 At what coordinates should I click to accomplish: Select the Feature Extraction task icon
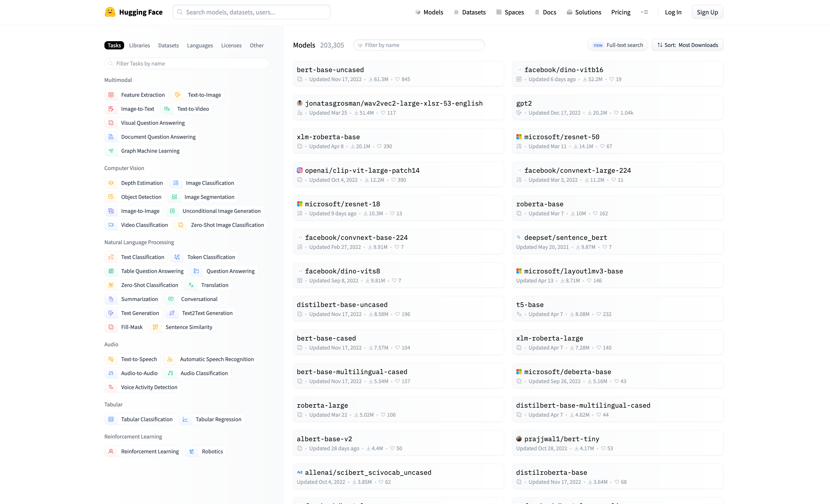pyautogui.click(x=111, y=95)
